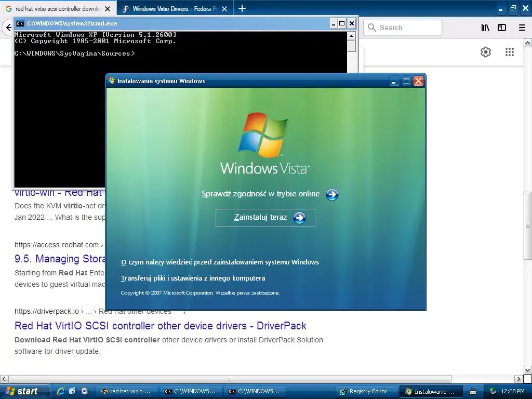Click browser horizontal scroll right arrow

click(x=518, y=379)
